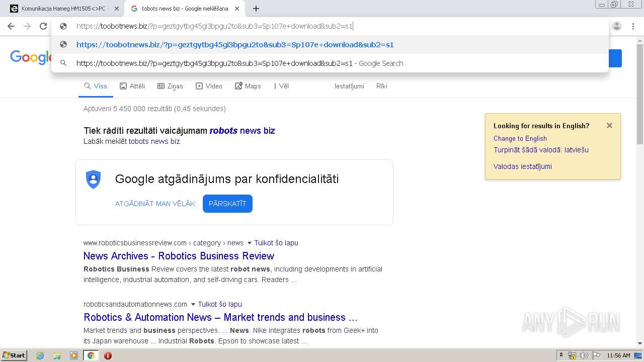The height and width of the screenshot is (362, 644).
Task: Switch to the Attēli images tab
Action: click(x=132, y=86)
